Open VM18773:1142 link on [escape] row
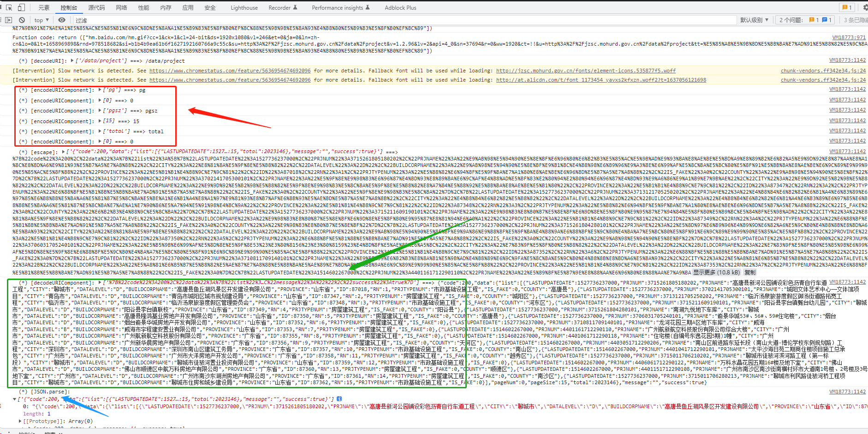Screen dimensions: 868x434 pyautogui.click(x=847, y=151)
